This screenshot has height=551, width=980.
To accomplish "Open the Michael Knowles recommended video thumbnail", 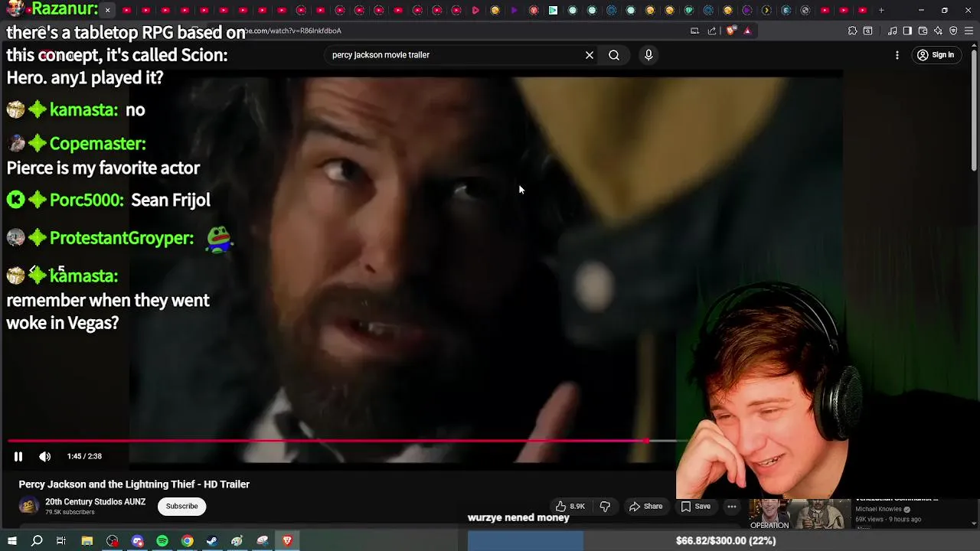I will pos(799,514).
